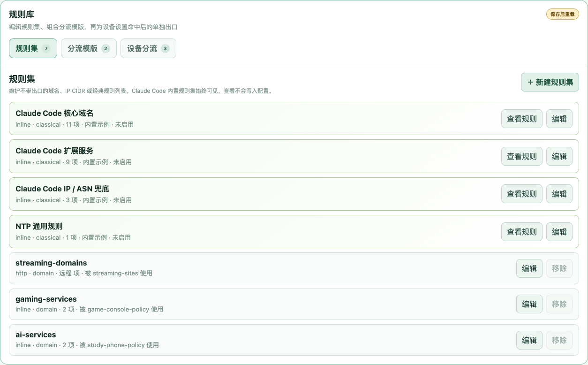Select the ai-services title

click(36, 335)
